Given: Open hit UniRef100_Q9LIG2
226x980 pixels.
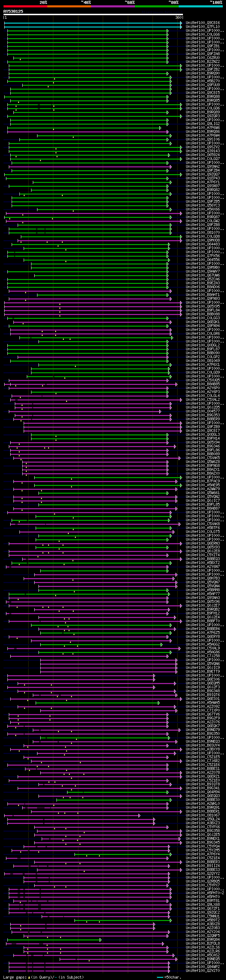Looking at the screenshot, I should pos(203,124).
